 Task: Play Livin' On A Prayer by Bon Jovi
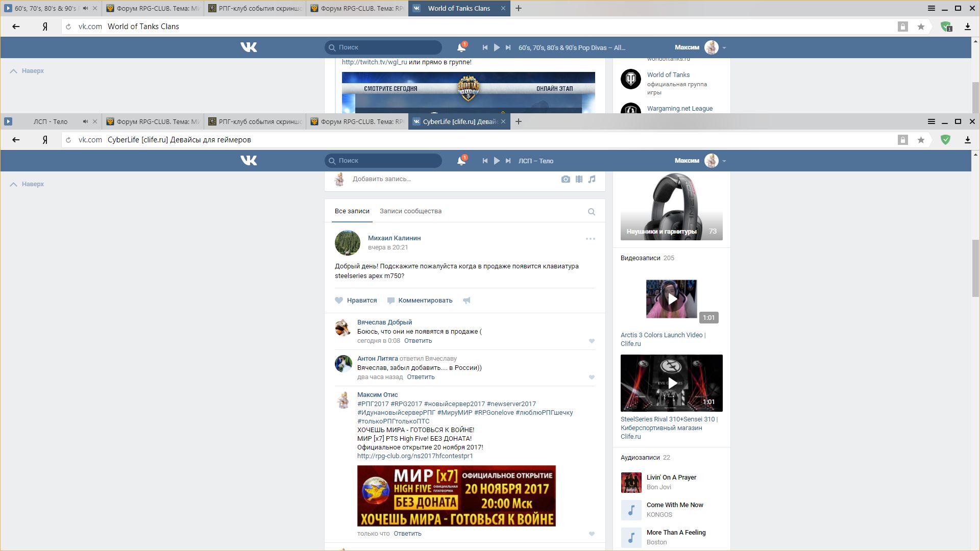click(x=631, y=483)
